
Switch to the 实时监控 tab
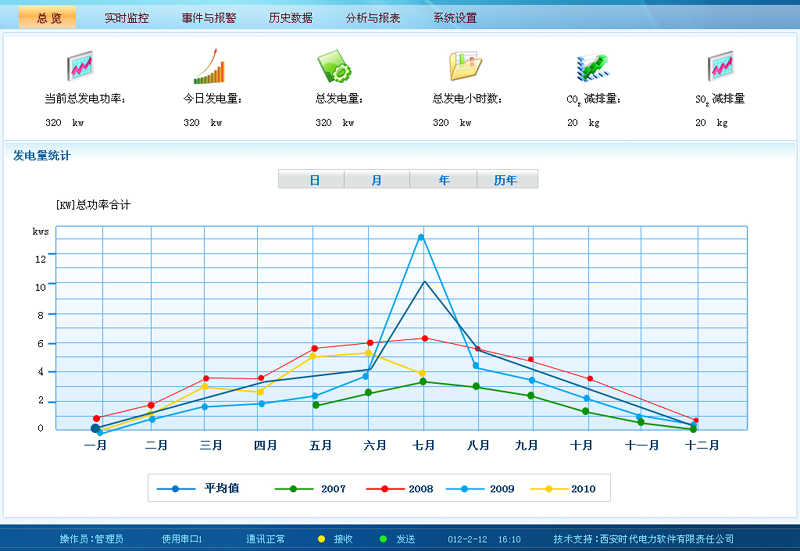point(127,18)
